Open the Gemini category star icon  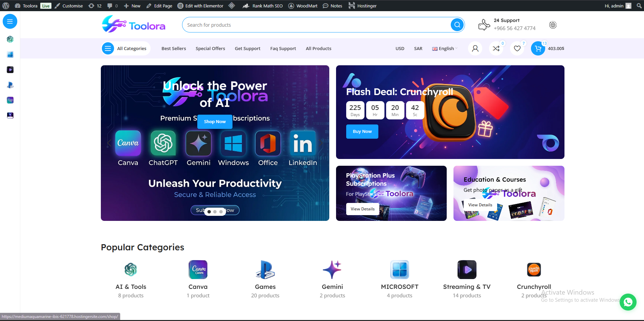(332, 270)
